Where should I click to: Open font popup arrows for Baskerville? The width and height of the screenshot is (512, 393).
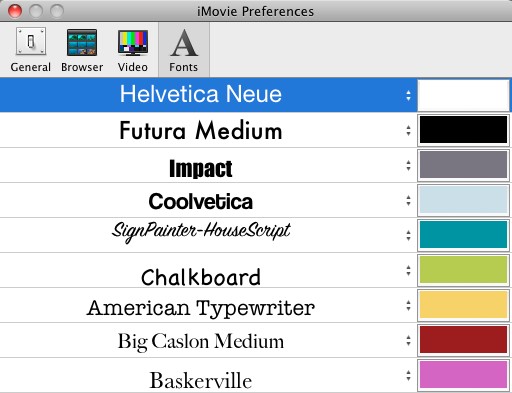(408, 376)
